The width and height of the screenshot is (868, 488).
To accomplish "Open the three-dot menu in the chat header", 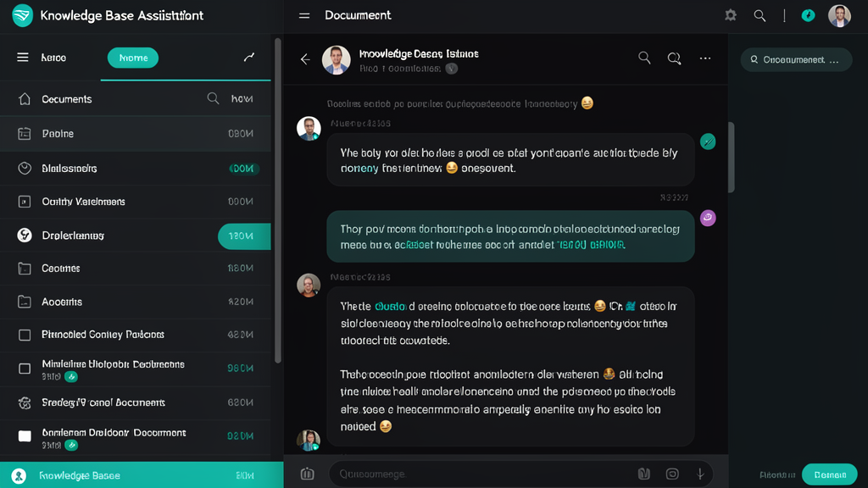I will tap(704, 58).
